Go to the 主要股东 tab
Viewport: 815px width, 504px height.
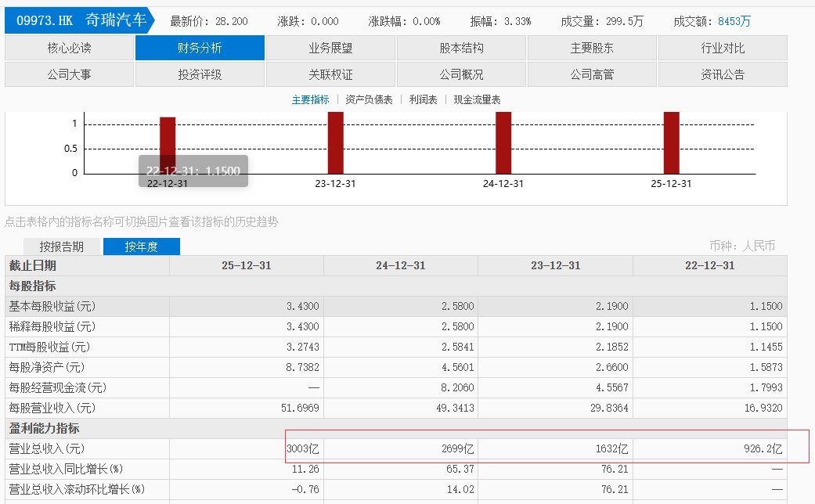592,48
